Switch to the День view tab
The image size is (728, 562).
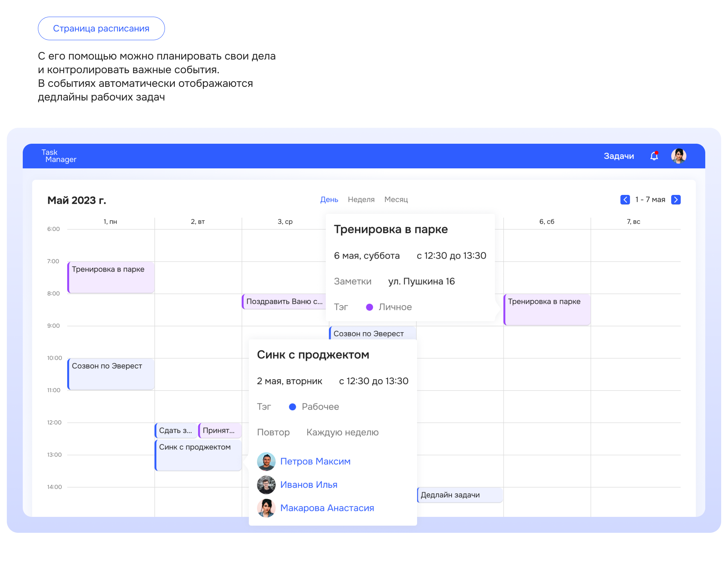(x=329, y=199)
